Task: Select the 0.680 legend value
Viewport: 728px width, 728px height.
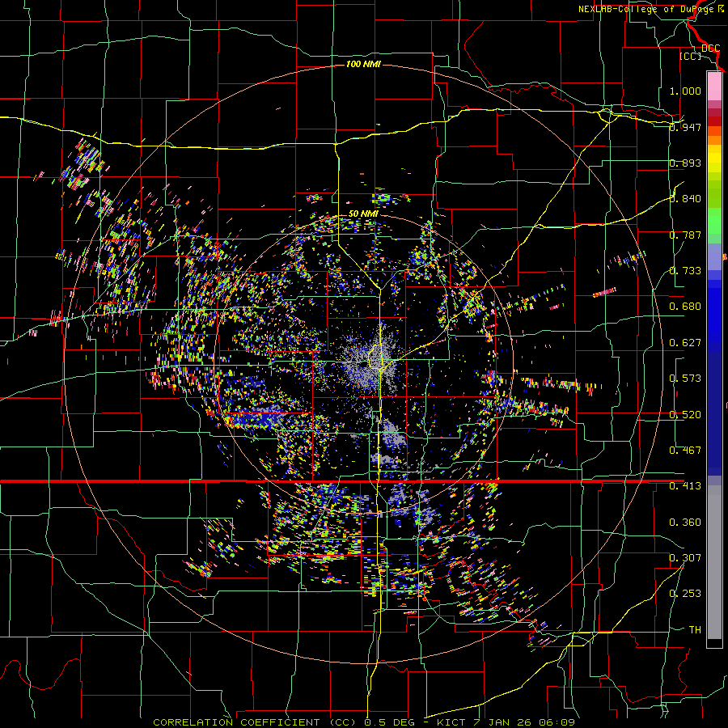Action: click(685, 307)
